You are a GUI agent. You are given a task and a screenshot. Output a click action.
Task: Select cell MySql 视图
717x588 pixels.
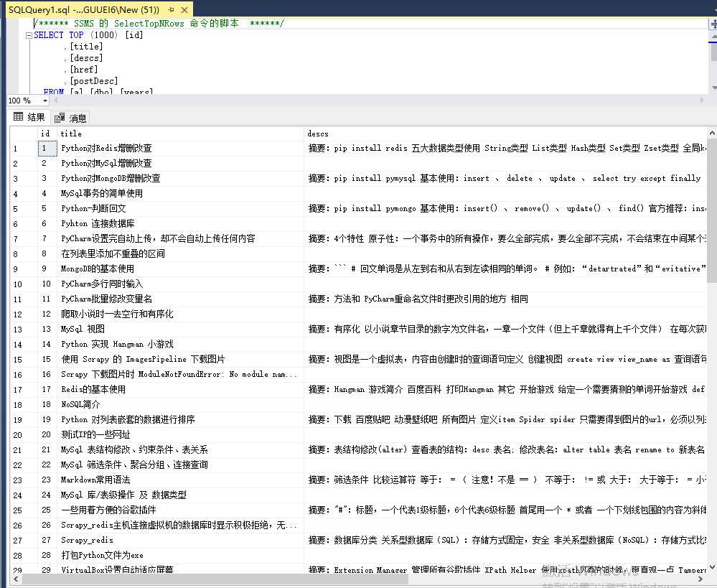click(180, 330)
